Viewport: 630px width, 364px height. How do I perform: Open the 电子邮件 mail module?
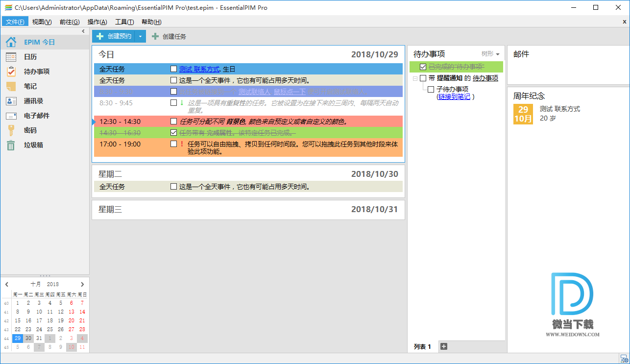(x=45, y=116)
